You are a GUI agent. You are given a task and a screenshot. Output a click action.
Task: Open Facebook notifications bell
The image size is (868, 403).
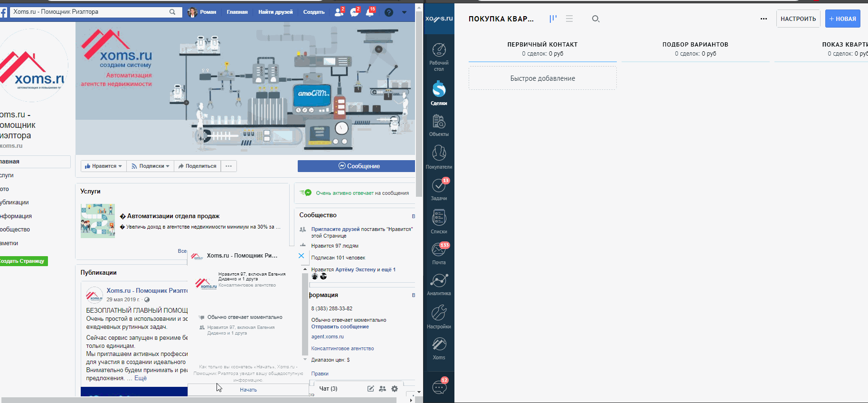pos(370,12)
